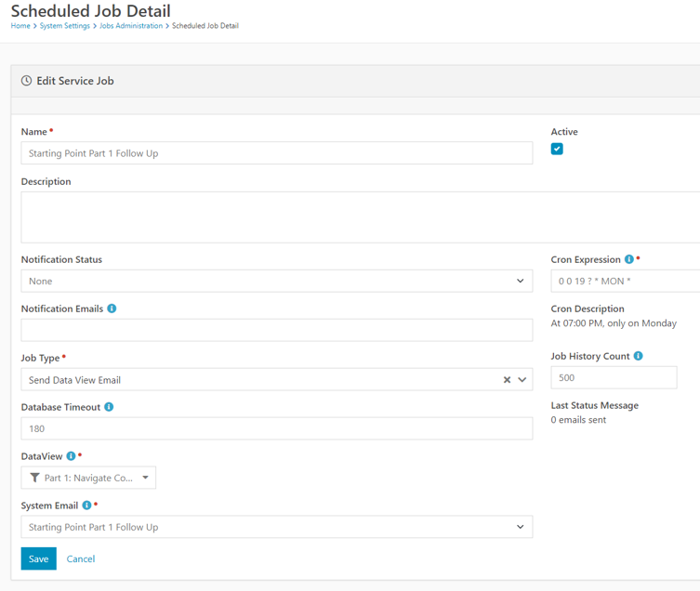
Task: Open Jobs Administration breadcrumb link
Action: 131,26
